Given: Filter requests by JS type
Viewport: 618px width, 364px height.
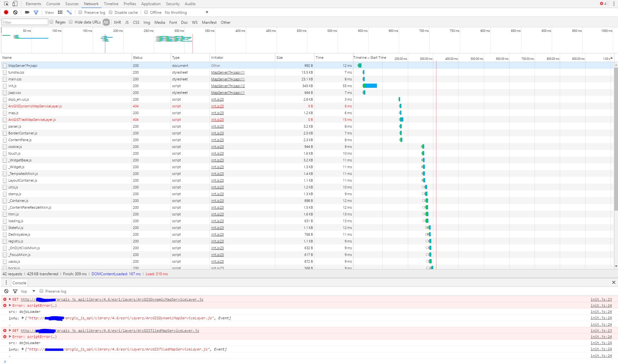Looking at the screenshot, I should pyautogui.click(x=127, y=22).
